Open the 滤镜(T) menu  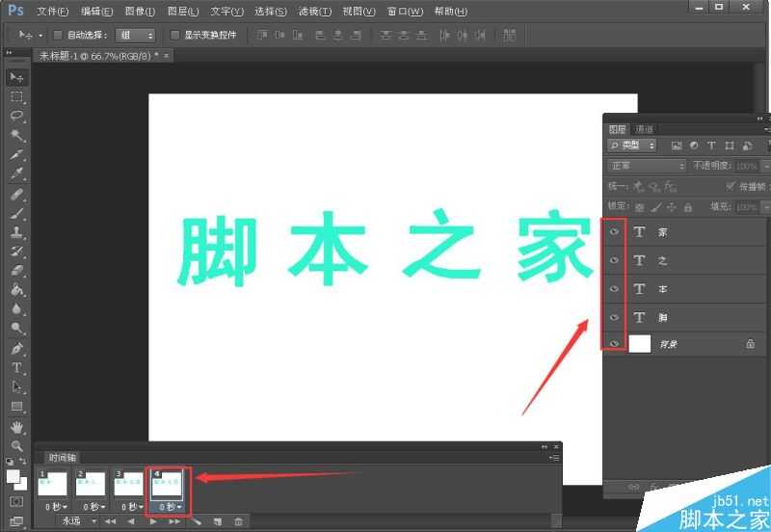point(313,12)
